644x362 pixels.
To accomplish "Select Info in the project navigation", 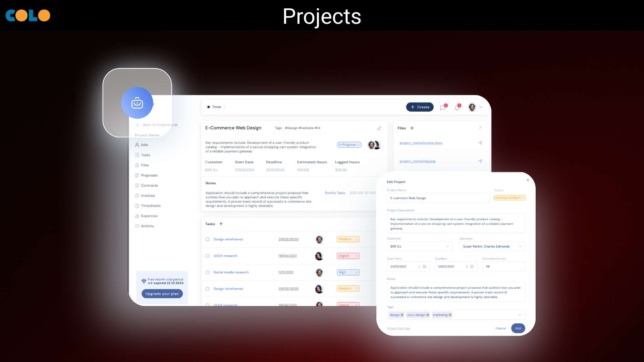I will click(x=144, y=144).
